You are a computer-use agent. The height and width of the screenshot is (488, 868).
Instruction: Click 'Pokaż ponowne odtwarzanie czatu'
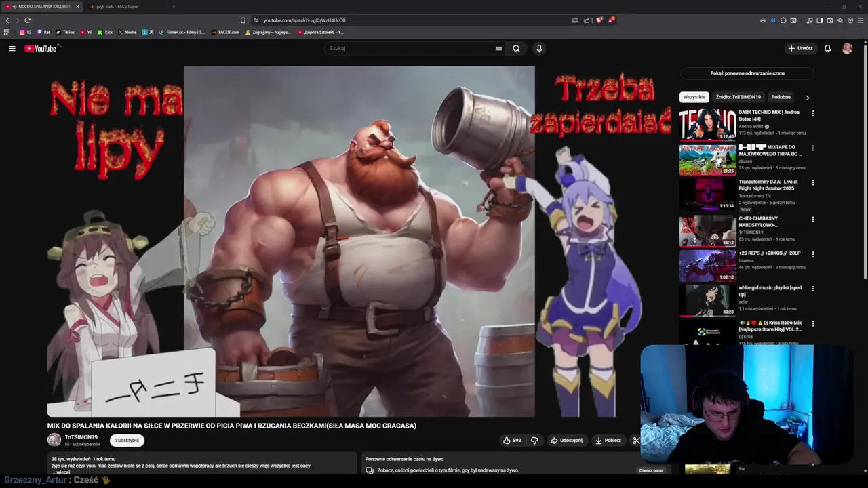coord(747,73)
